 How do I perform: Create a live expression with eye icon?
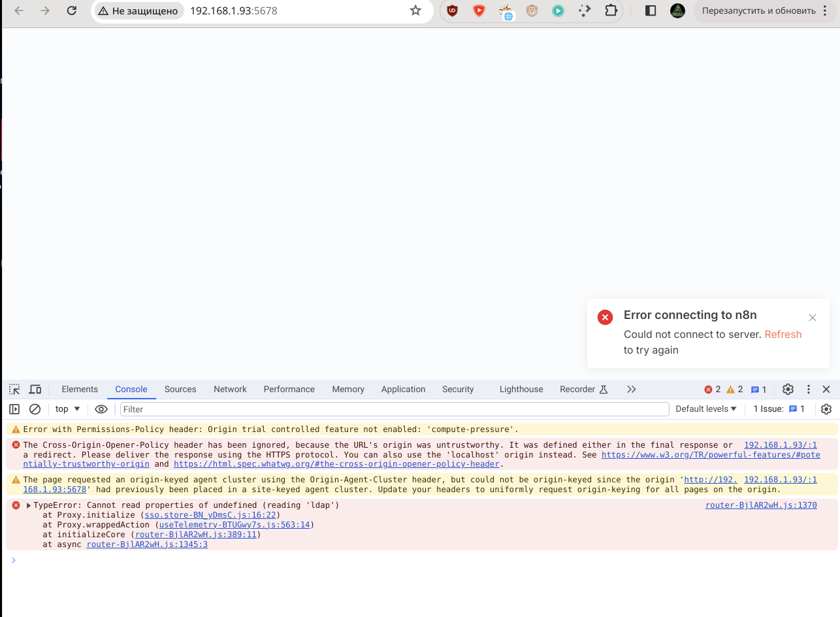[101, 409]
